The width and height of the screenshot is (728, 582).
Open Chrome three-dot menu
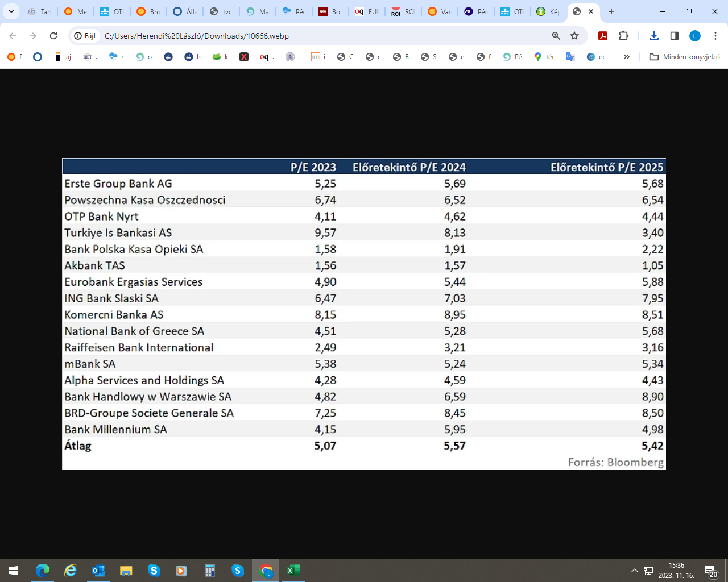(x=715, y=36)
